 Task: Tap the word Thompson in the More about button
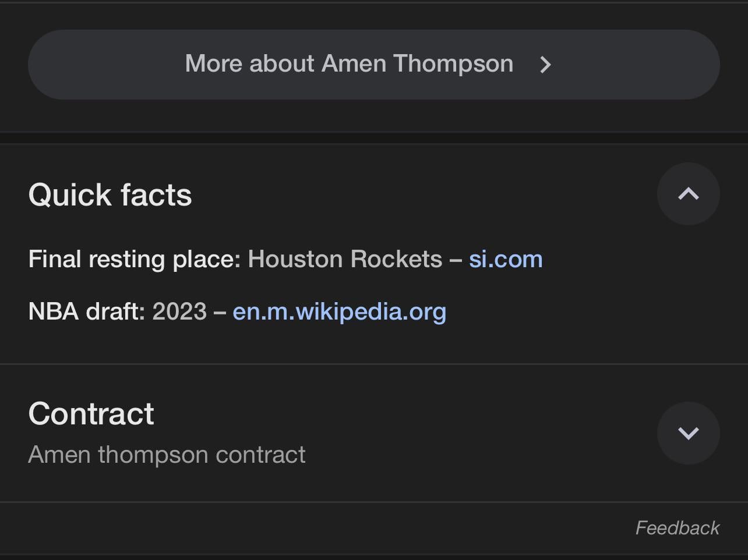(x=453, y=63)
